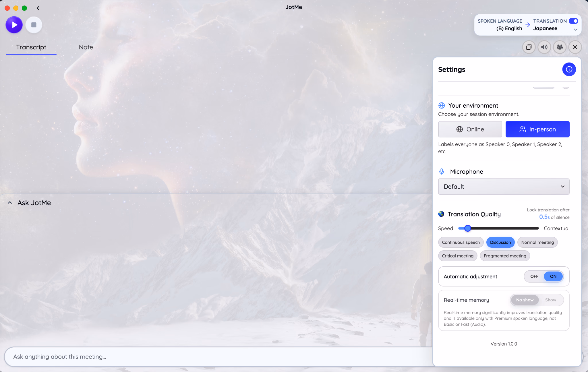Collapse the Ask JotMe section
588x372 pixels.
click(x=10, y=203)
